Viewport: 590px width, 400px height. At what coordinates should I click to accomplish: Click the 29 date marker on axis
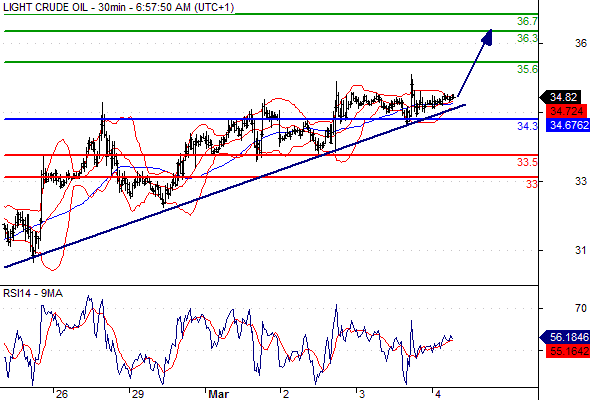coord(138,394)
